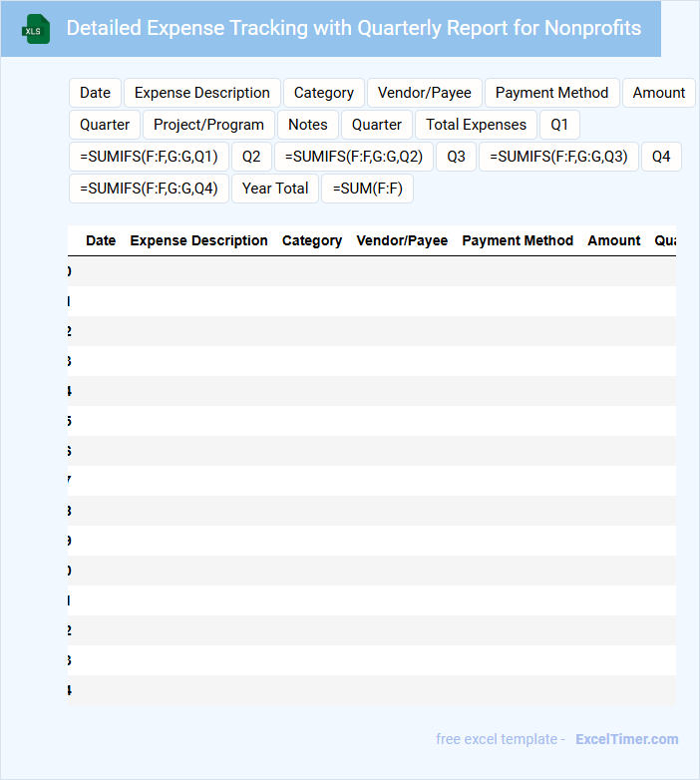Click the Expense Description table column header
Viewport: 700px width, 780px height.
coord(198,240)
